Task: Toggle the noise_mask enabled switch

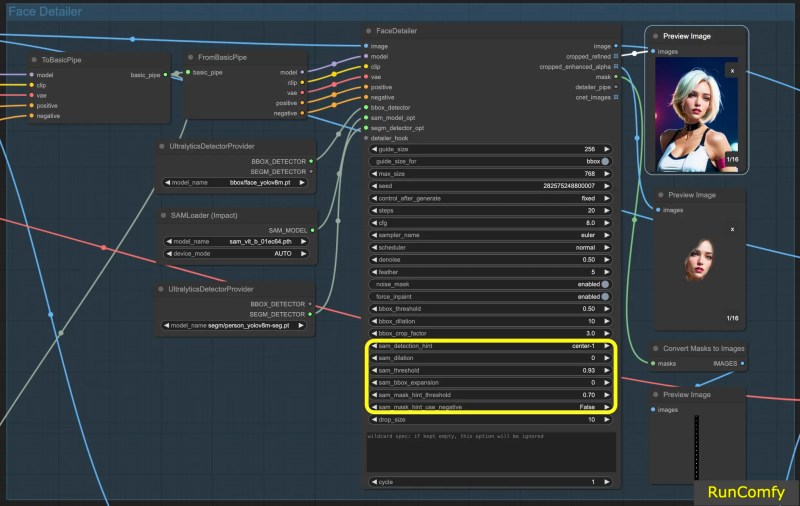Action: (605, 284)
